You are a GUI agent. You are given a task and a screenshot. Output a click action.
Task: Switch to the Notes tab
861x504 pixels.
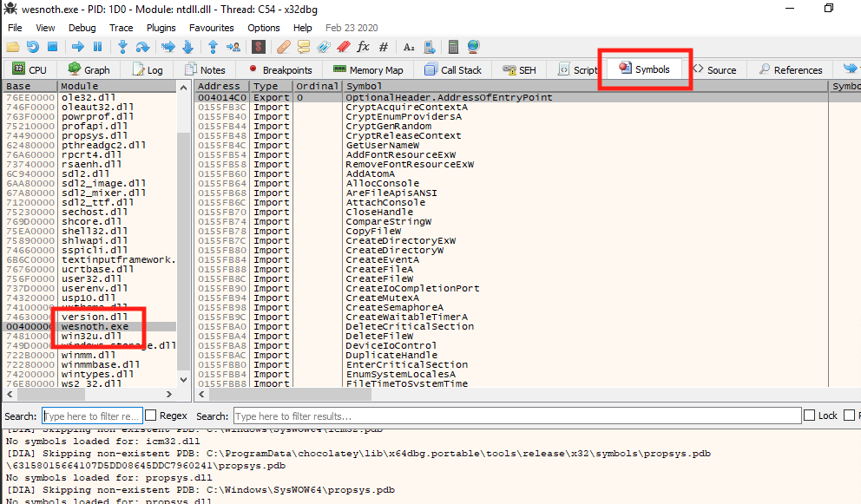[x=206, y=69]
